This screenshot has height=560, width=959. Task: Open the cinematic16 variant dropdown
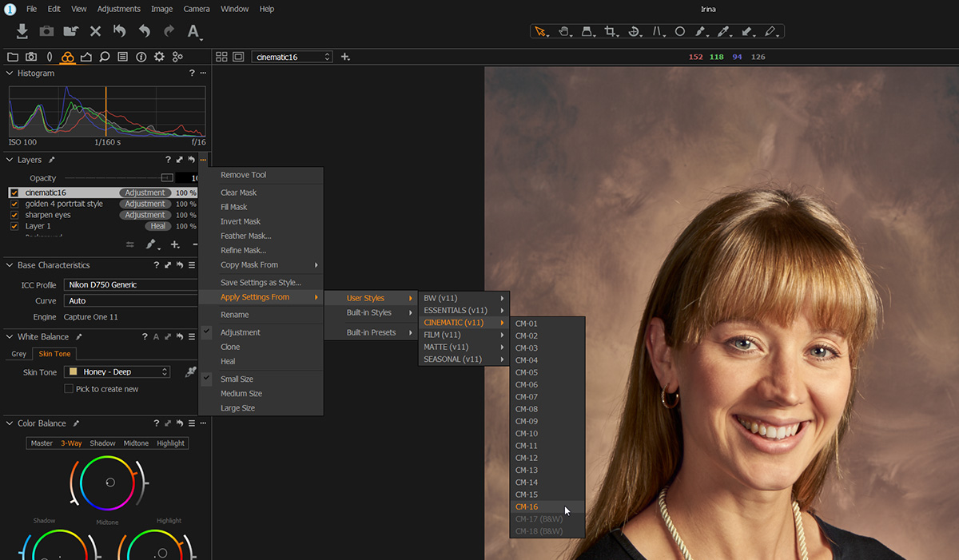(292, 57)
